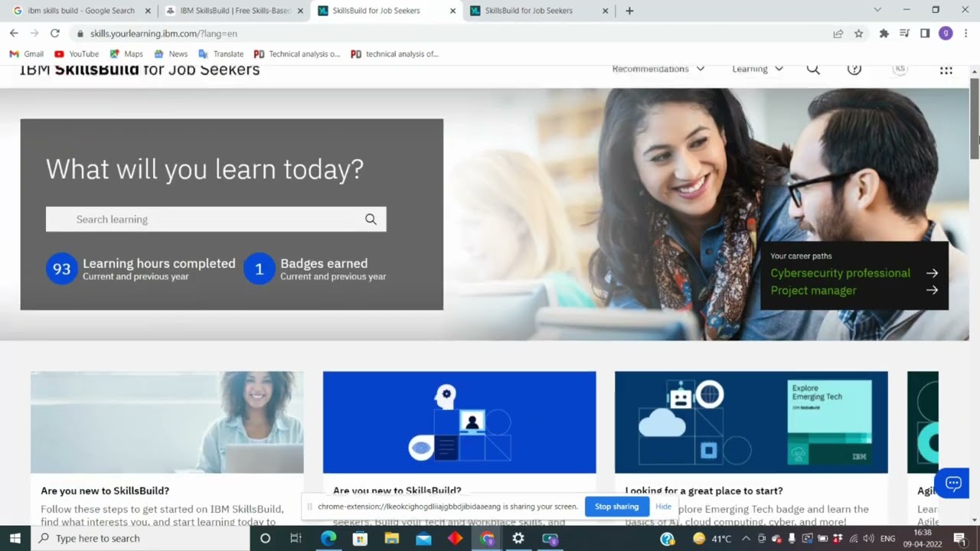Click page vertical scrollbar thumb
The width and height of the screenshot is (980, 551).
pos(975,119)
